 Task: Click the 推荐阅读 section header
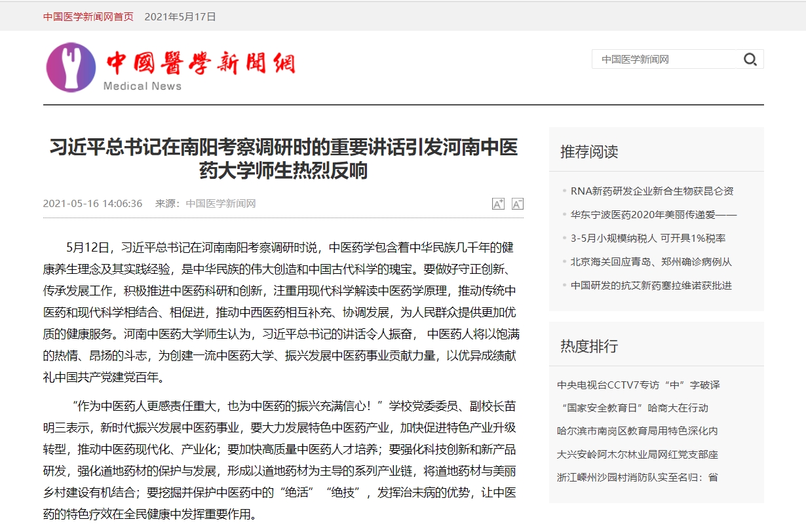(x=589, y=152)
